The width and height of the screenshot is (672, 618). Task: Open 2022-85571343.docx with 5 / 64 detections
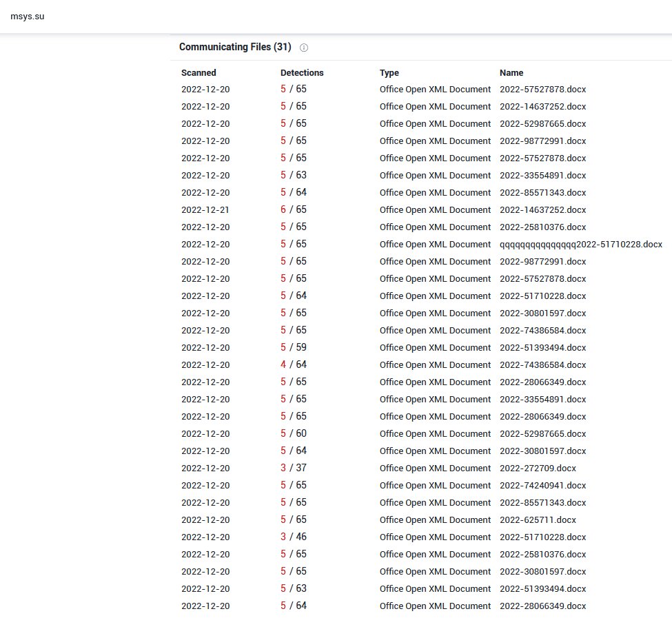point(542,193)
